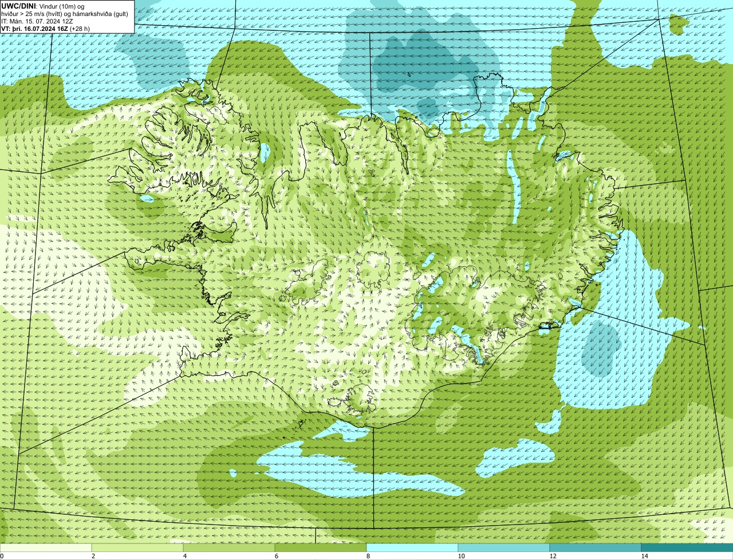Click the light cyan 8–10 m/s legend swatch
The height and width of the screenshot is (560, 733).
click(412, 548)
